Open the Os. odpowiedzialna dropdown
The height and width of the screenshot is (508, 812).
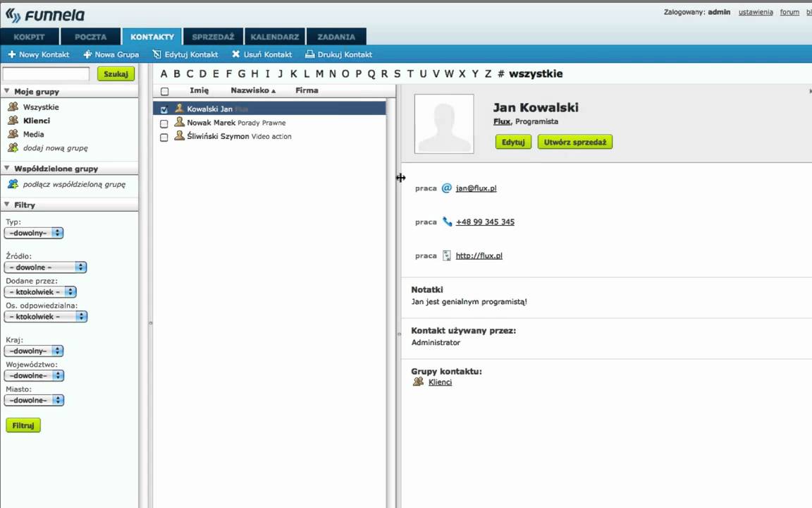[x=46, y=316]
